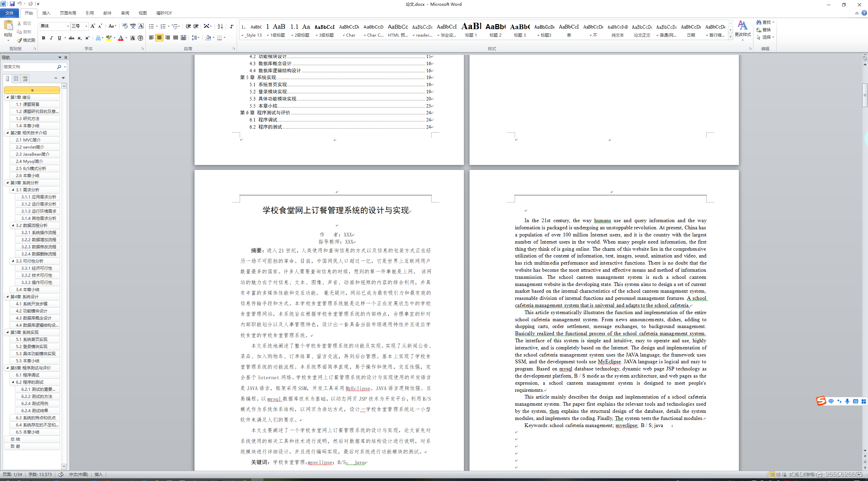Click the Undo icon in quick access toolbar
This screenshot has width=868, height=481.
click(x=19, y=4)
